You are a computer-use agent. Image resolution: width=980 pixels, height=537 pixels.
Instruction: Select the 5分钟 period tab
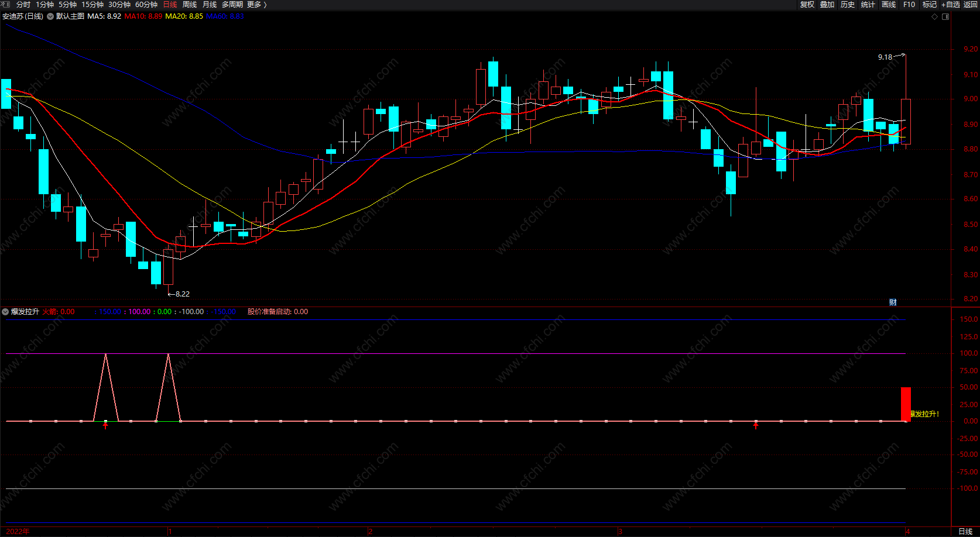pyautogui.click(x=67, y=5)
